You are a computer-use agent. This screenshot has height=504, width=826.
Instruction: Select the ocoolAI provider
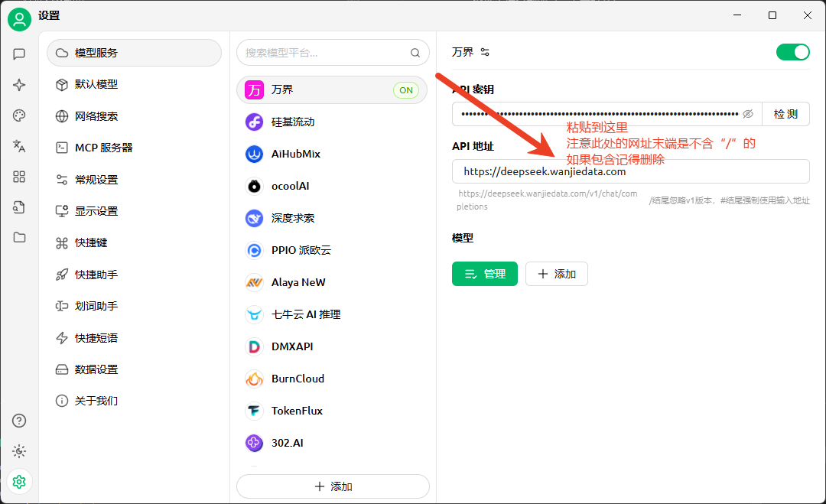click(332, 187)
